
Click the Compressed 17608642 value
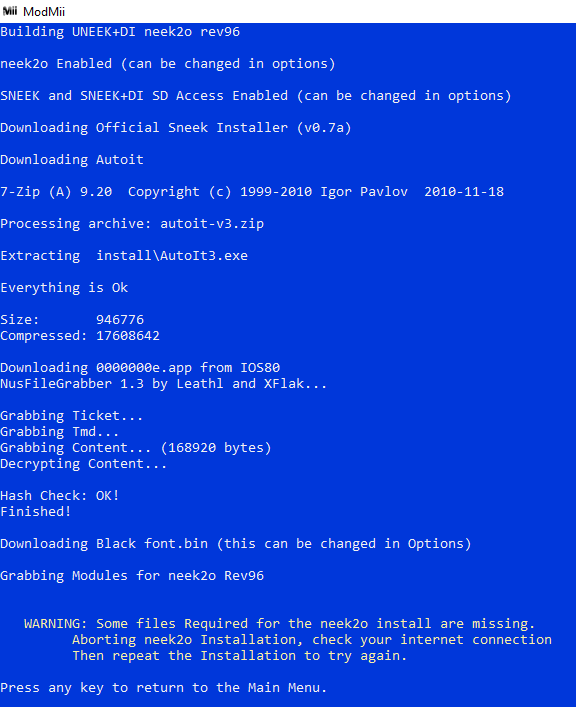tap(128, 336)
